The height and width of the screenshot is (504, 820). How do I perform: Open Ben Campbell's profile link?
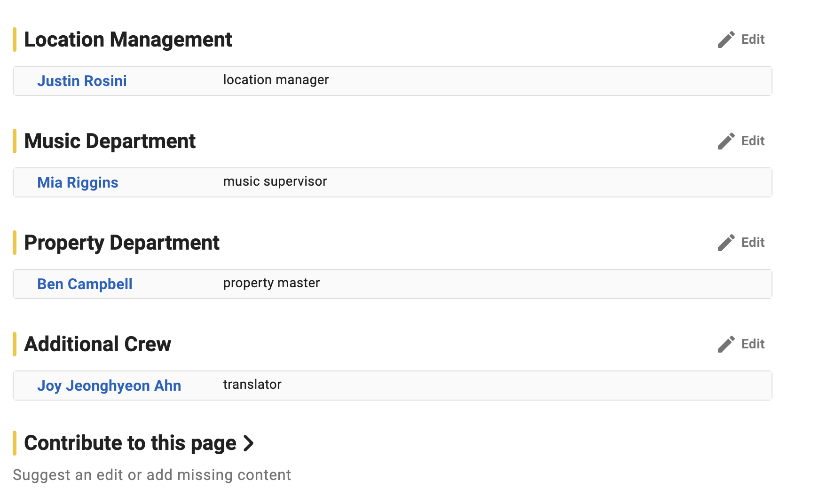pyautogui.click(x=85, y=284)
